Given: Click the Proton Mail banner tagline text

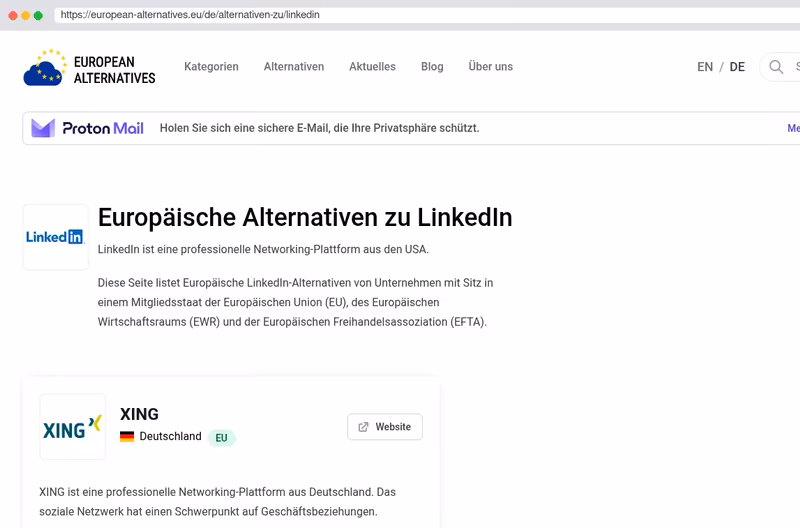Looking at the screenshot, I should [319, 128].
